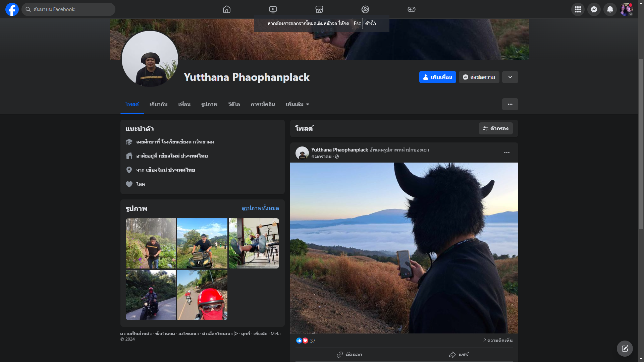Open the Gaming controller icon

pyautogui.click(x=412, y=9)
